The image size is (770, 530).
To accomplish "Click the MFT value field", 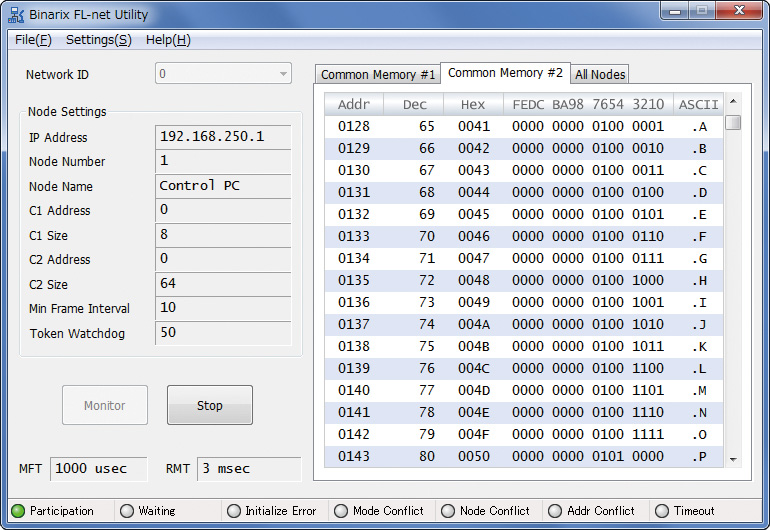I will (98, 469).
